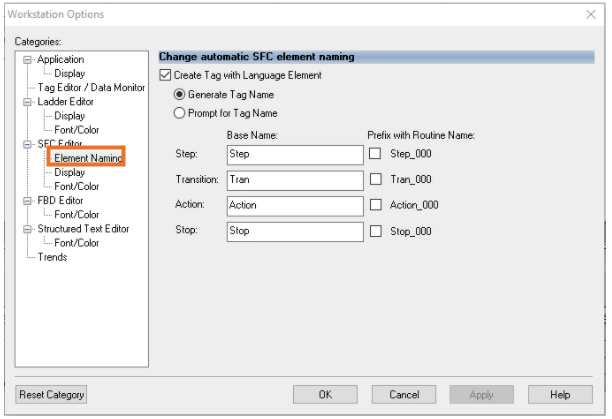Tick the Action_000 prefix checkbox

tap(375, 206)
